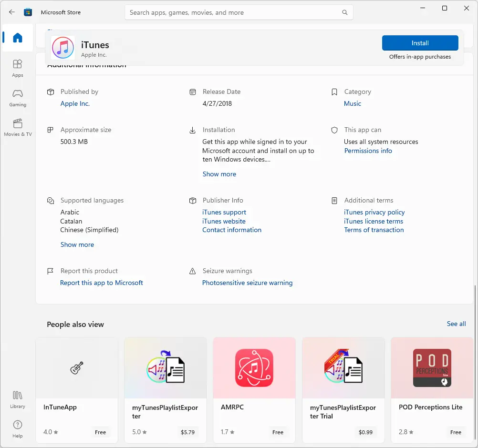Show more supported languages
Viewport: 478px width, 448px height.
(77, 244)
